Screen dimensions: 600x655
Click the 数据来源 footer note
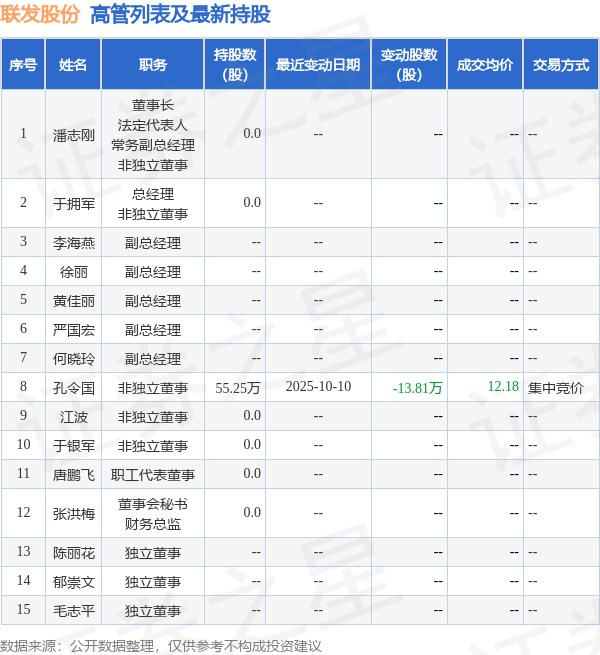coord(160,646)
